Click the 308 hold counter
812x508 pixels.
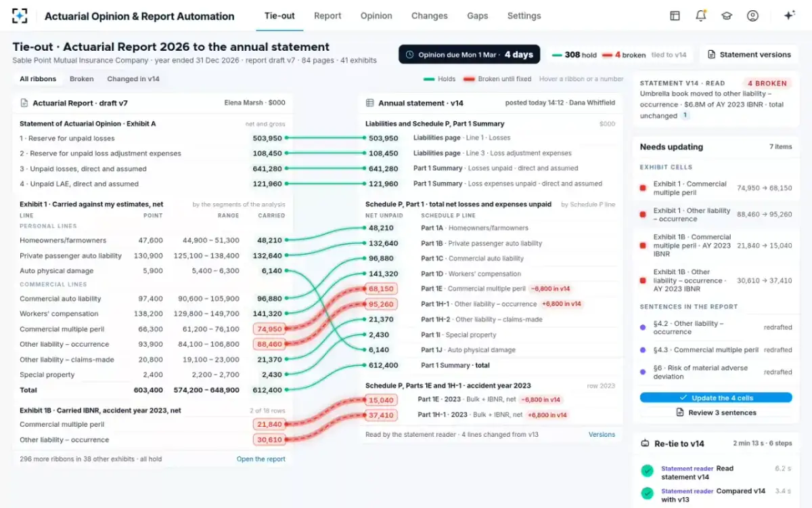click(x=574, y=55)
